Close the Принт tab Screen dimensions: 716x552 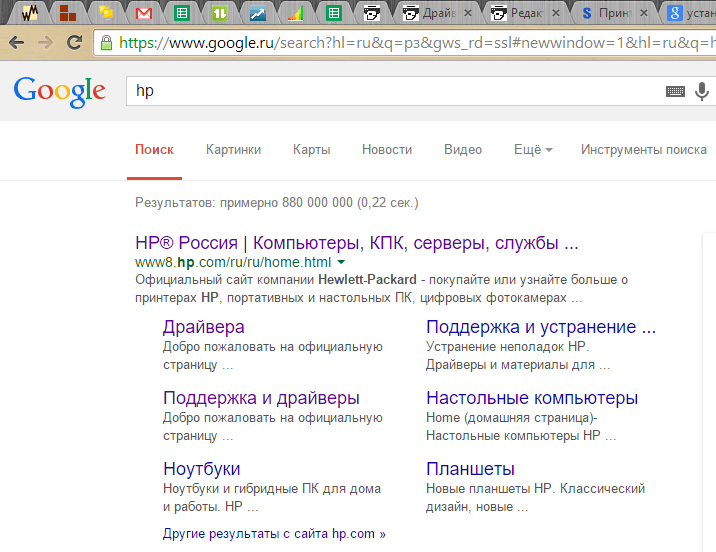coord(644,13)
